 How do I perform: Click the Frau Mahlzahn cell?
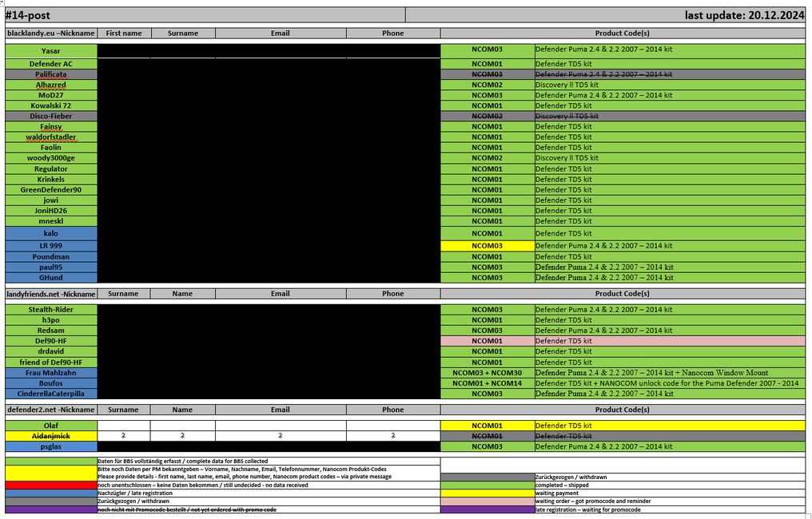click(x=51, y=373)
